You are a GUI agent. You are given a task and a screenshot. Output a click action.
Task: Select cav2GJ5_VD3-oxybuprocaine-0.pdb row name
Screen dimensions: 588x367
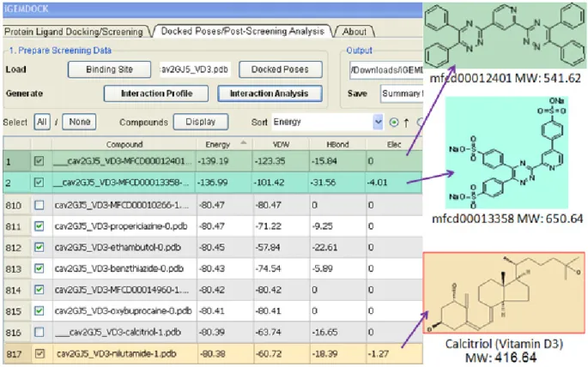(x=124, y=310)
